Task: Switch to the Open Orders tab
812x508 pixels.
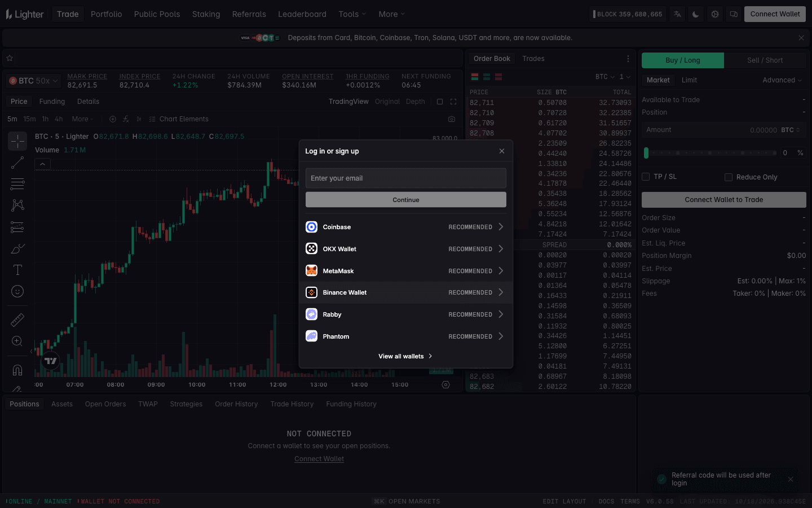Action: click(105, 404)
